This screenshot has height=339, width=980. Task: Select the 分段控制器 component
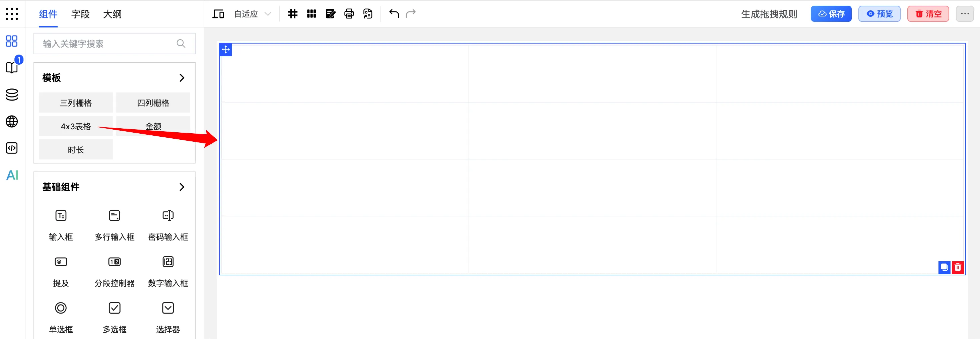click(x=115, y=271)
